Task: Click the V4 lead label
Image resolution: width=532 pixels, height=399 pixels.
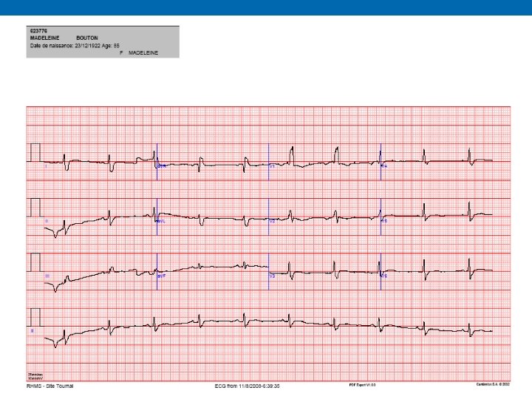Action: pos(384,166)
